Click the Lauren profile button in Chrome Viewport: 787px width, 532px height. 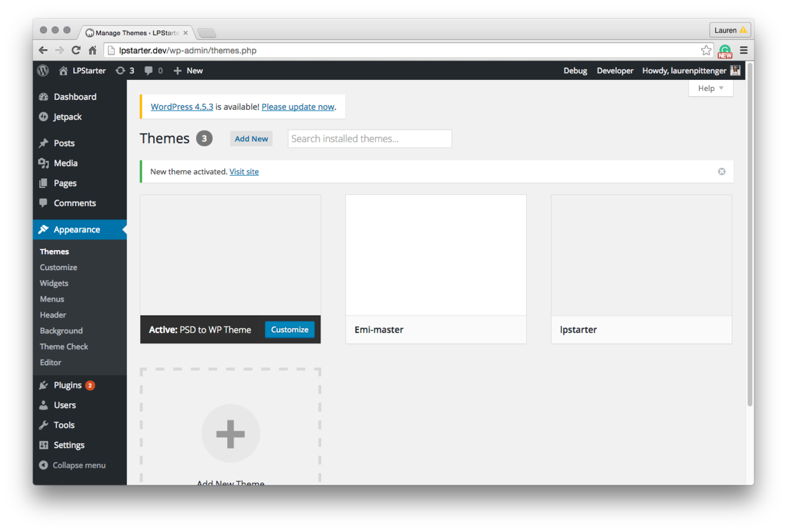point(730,30)
